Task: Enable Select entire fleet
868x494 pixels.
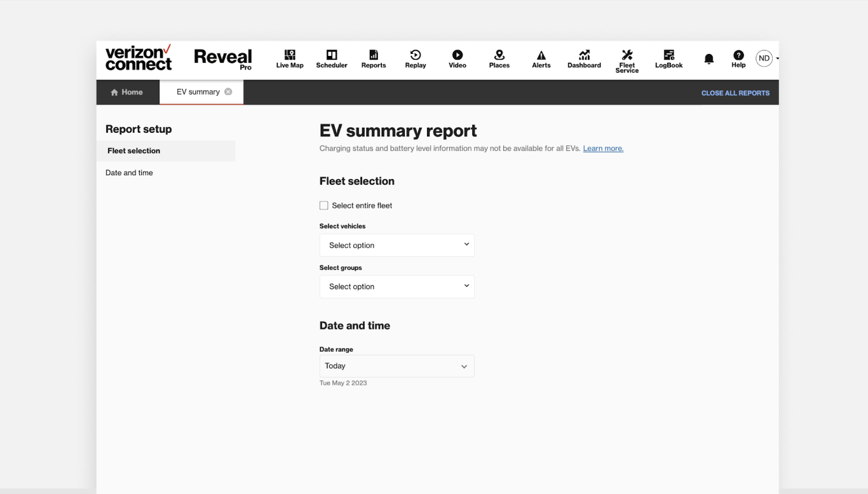Action: 323,205
